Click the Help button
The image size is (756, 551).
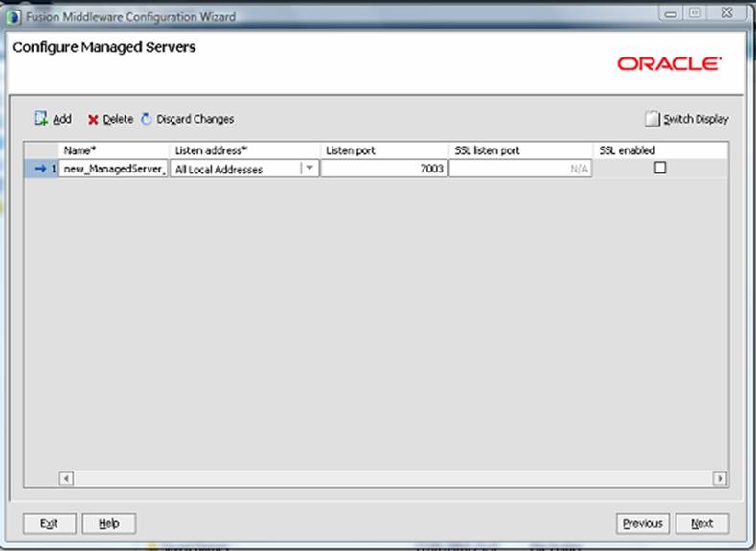pos(109,523)
